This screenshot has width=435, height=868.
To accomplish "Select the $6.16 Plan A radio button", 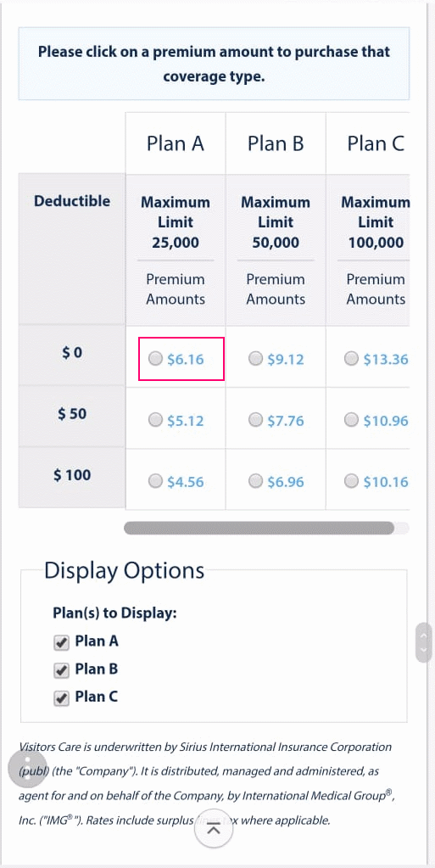I will (x=156, y=359).
